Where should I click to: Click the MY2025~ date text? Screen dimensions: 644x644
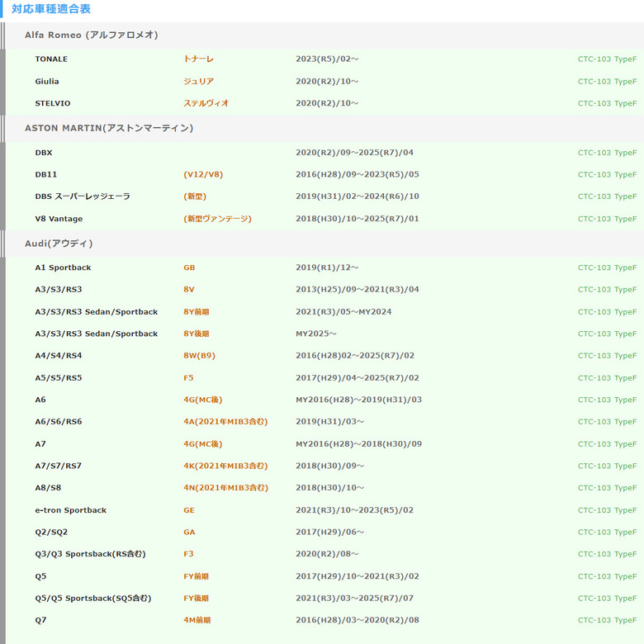[x=316, y=334]
